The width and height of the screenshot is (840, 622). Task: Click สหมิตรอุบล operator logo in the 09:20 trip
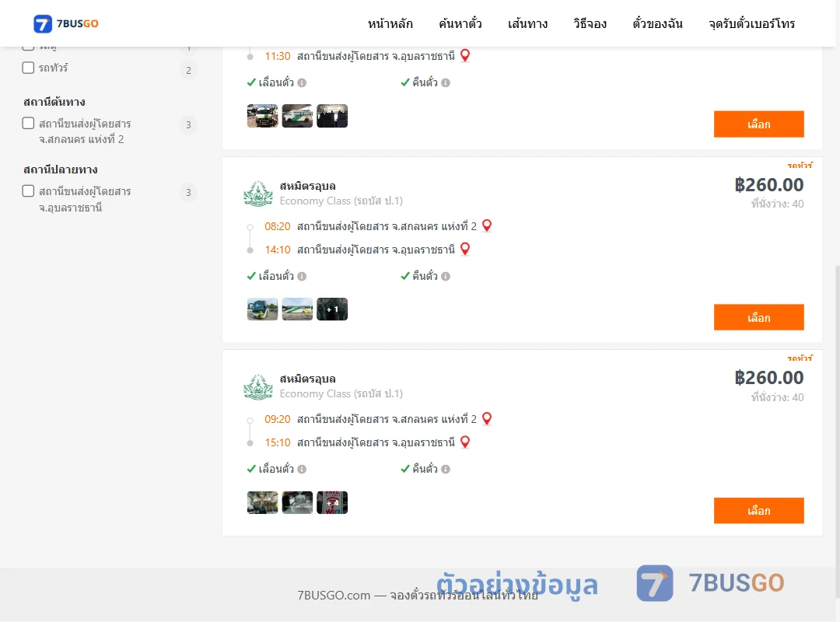point(258,387)
